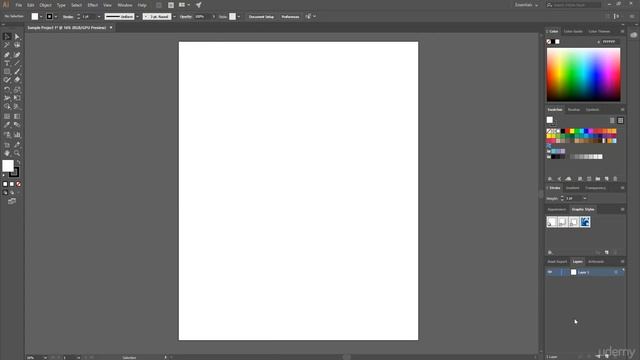The width and height of the screenshot is (640, 360).
Task: Switch to the Brushes tab
Action: (573, 110)
